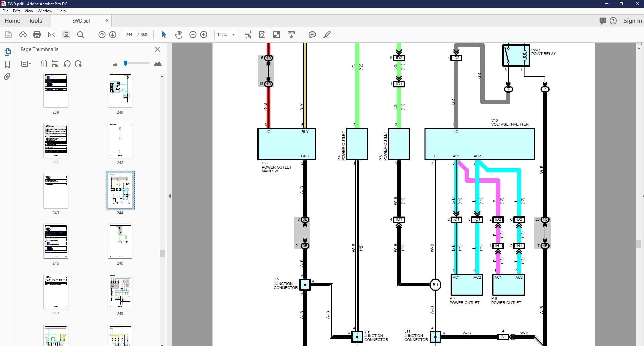Screen dimensions: 644x346
Task: Go to the next page arrow
Action: coord(113,35)
